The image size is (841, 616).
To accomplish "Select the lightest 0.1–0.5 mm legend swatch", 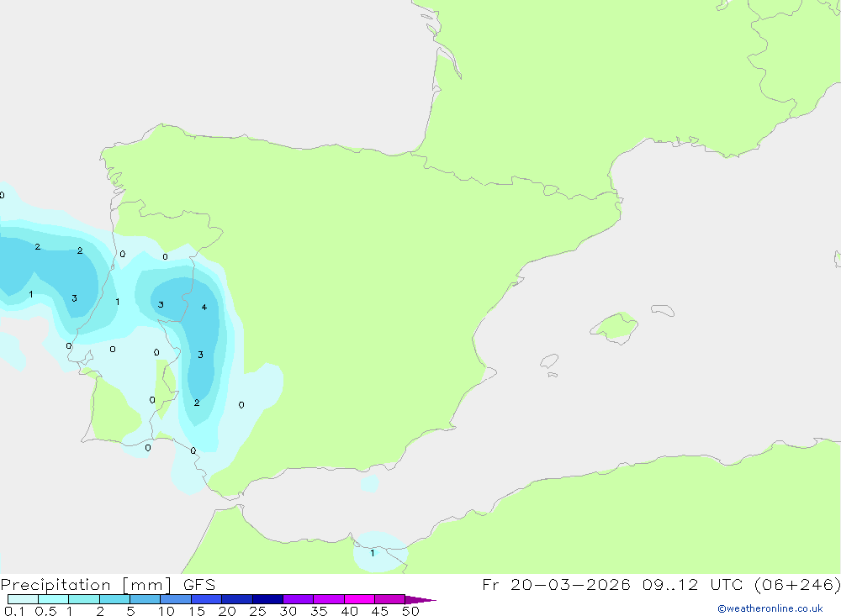I will click(x=23, y=599).
